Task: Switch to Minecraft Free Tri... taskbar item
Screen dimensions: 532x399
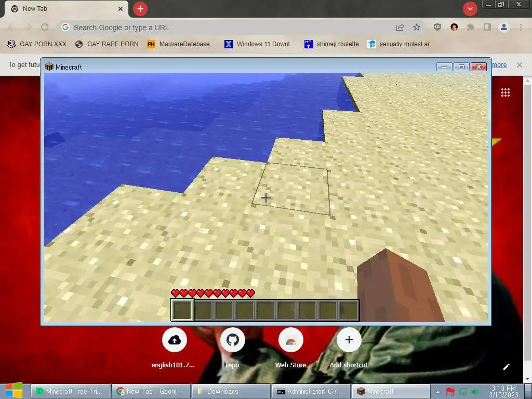Action: pyautogui.click(x=71, y=392)
